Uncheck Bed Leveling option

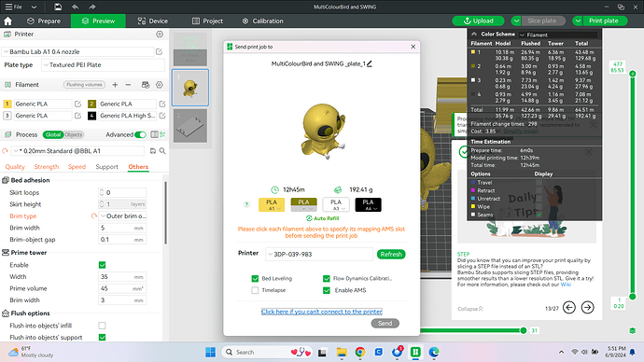click(x=255, y=279)
